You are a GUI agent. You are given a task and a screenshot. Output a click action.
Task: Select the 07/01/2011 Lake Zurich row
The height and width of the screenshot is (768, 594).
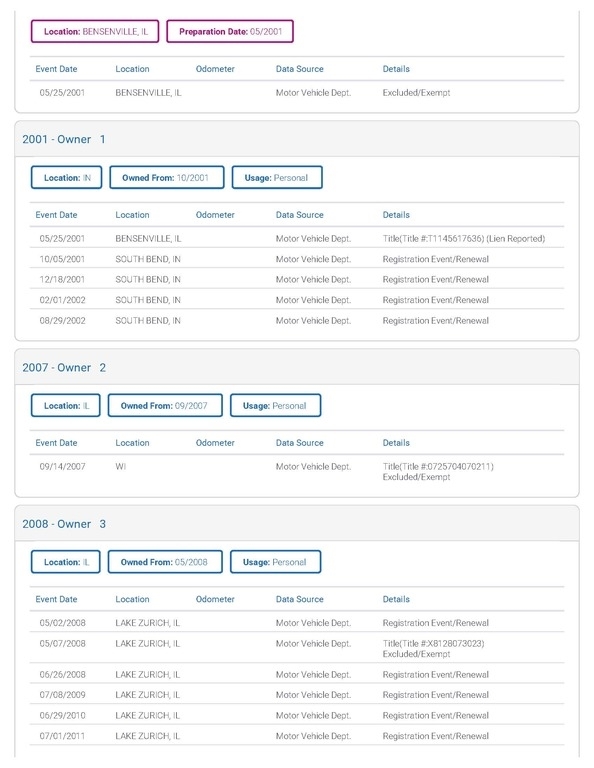click(297, 736)
